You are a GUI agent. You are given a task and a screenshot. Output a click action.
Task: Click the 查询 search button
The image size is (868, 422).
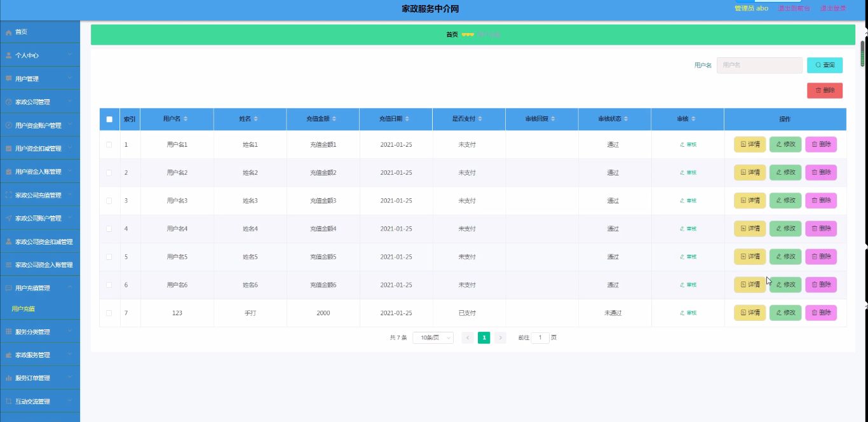pyautogui.click(x=825, y=65)
